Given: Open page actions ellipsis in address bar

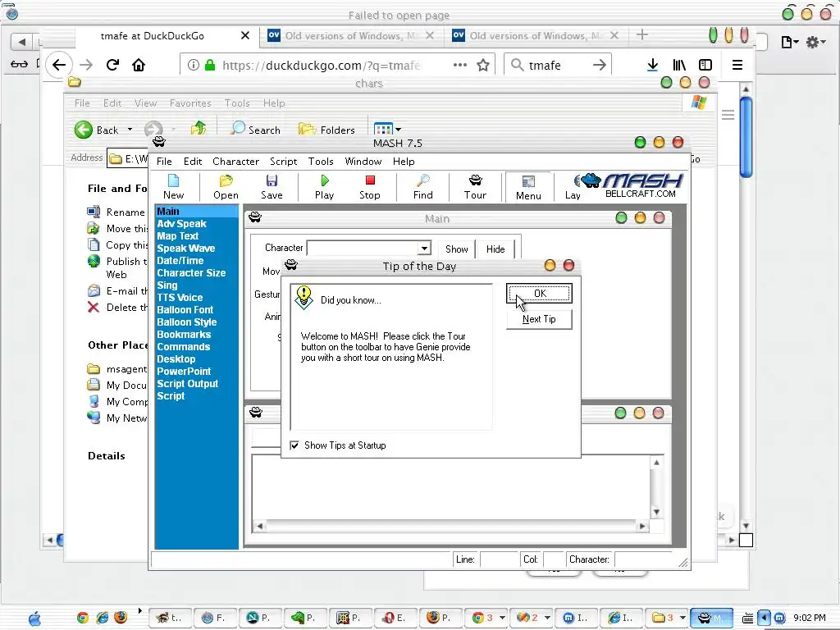Looking at the screenshot, I should 459,65.
